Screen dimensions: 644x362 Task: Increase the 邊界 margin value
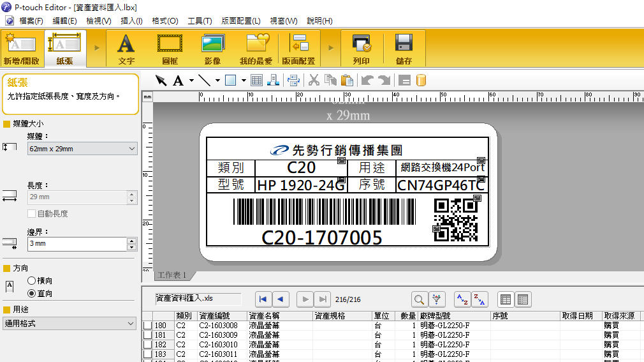[131, 241]
